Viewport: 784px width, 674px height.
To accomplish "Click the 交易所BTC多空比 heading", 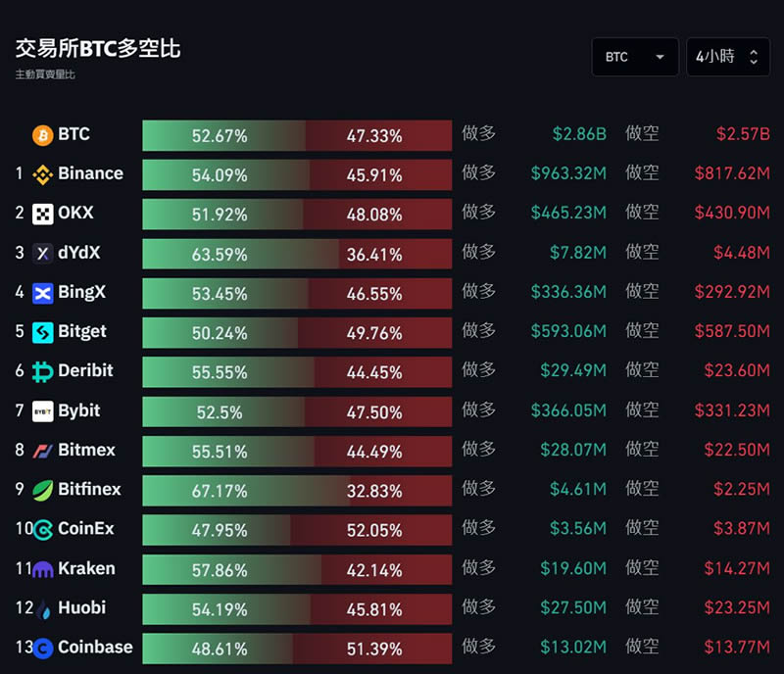I will (97, 49).
